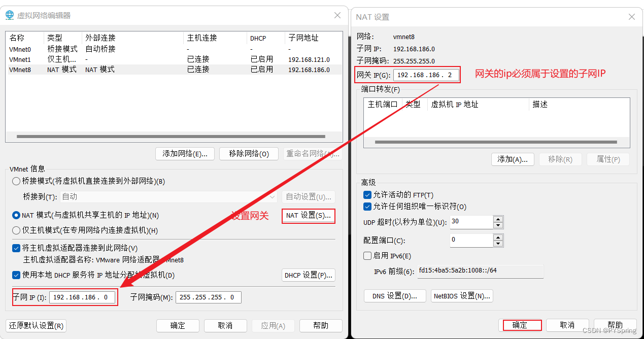Image resolution: width=644 pixels, height=339 pixels.
Task: Select the VMnet1 host-only network row
Action: click(x=174, y=59)
